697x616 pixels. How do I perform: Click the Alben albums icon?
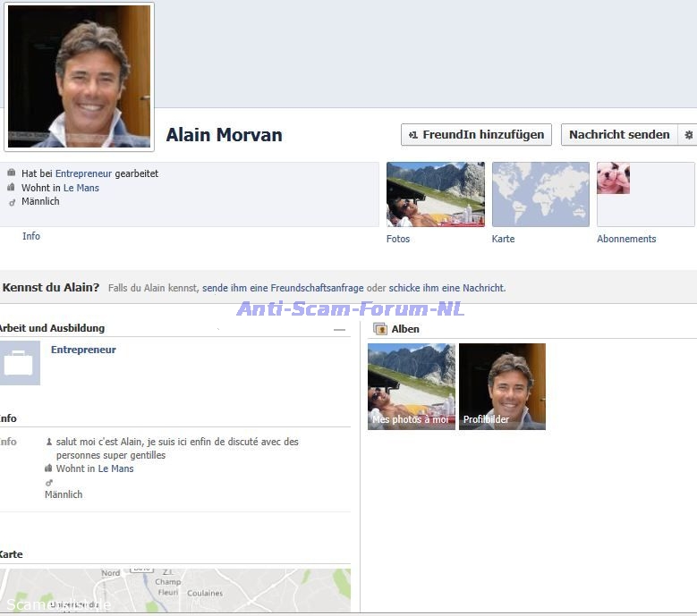379,329
